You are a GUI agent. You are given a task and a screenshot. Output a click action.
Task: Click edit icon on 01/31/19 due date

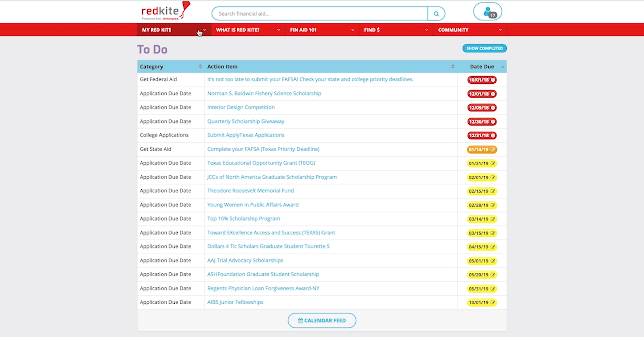(493, 163)
